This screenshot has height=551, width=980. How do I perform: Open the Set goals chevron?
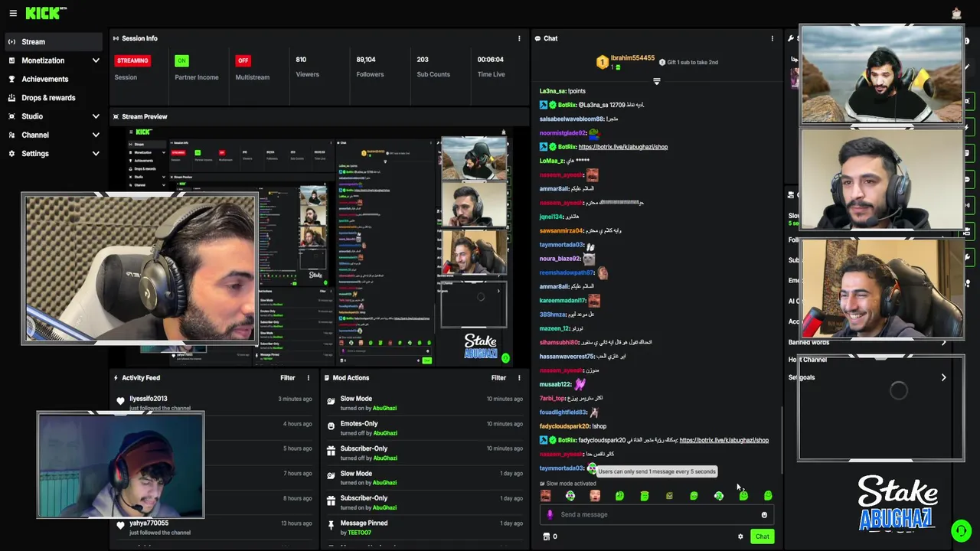click(943, 377)
